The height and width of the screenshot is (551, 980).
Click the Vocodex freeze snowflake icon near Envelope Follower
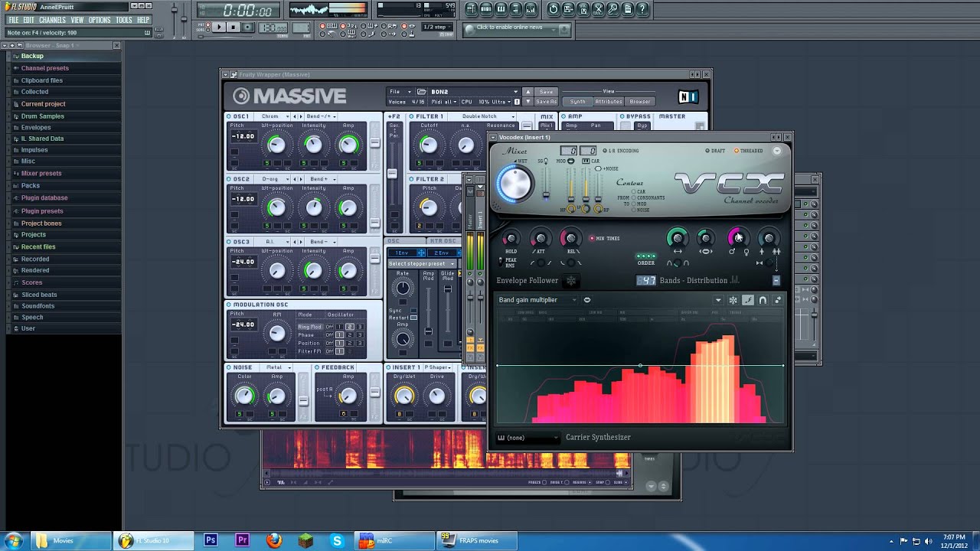tap(571, 280)
